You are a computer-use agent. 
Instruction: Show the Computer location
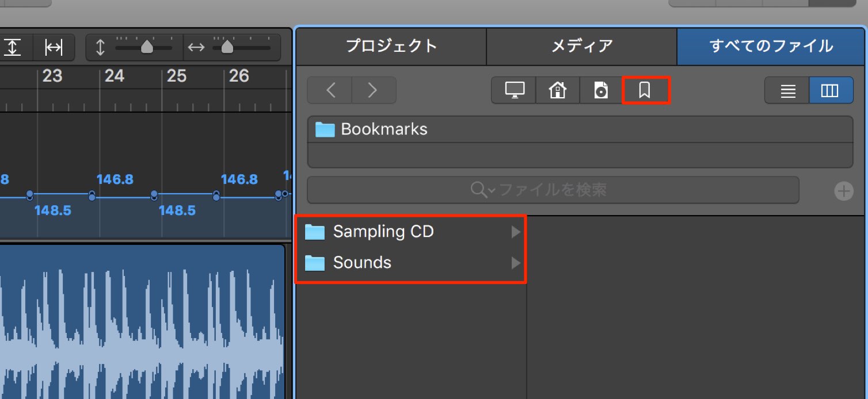point(514,90)
